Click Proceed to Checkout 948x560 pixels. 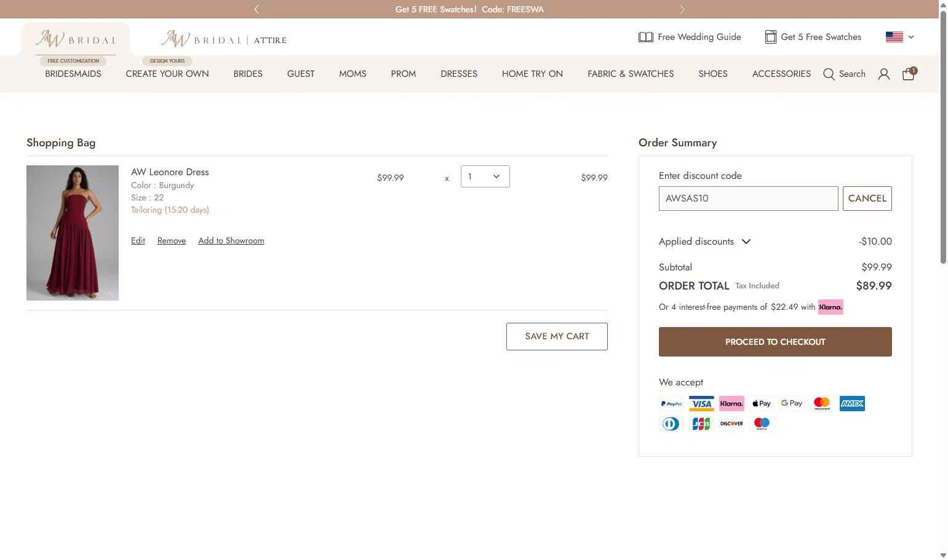[775, 342]
